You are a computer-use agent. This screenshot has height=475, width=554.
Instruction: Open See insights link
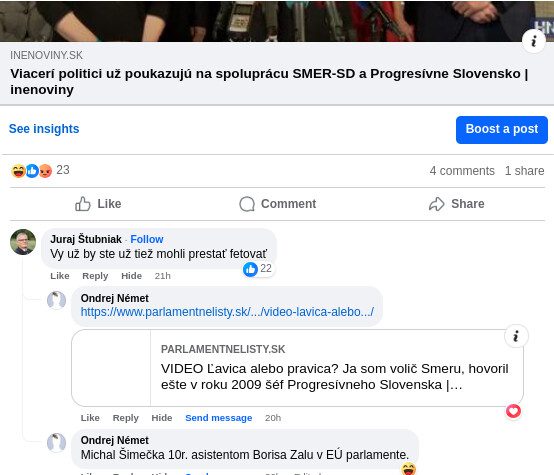(x=44, y=129)
